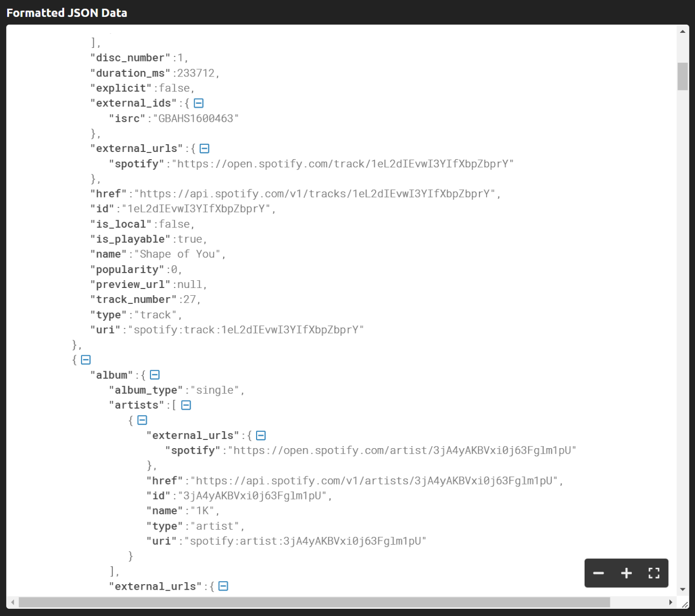Image resolution: width=695 pixels, height=616 pixels.
Task: Collapse the artist object inside "artists"
Action: pyautogui.click(x=142, y=420)
